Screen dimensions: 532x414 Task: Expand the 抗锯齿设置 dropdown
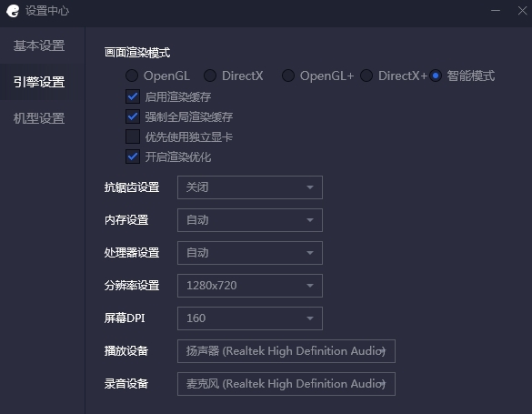coord(250,187)
